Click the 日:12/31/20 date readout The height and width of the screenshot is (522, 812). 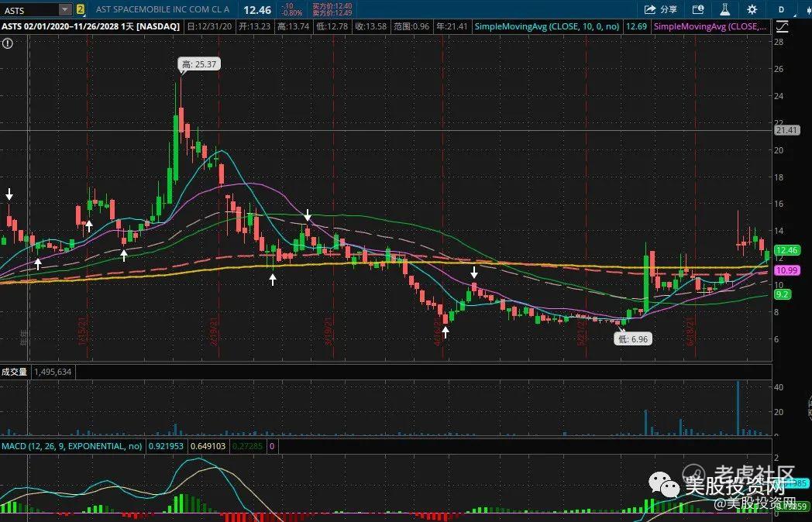[209, 26]
